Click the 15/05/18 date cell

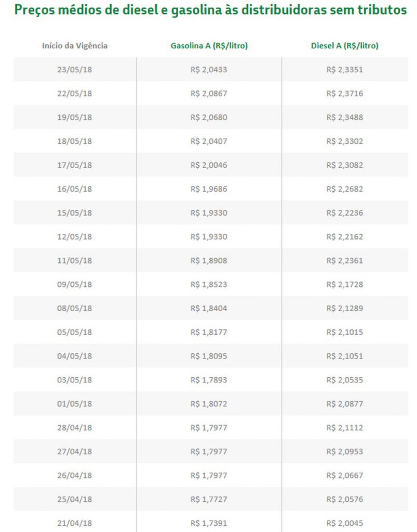click(75, 212)
